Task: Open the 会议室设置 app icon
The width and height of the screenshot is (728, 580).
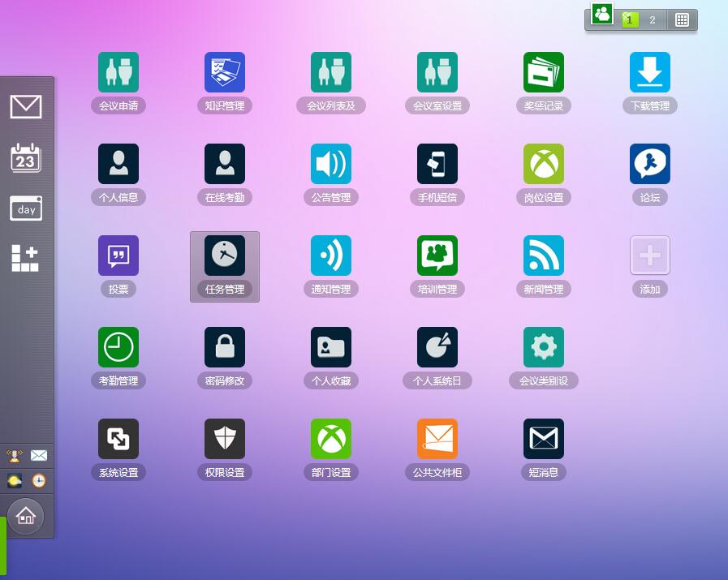Action: pos(437,72)
